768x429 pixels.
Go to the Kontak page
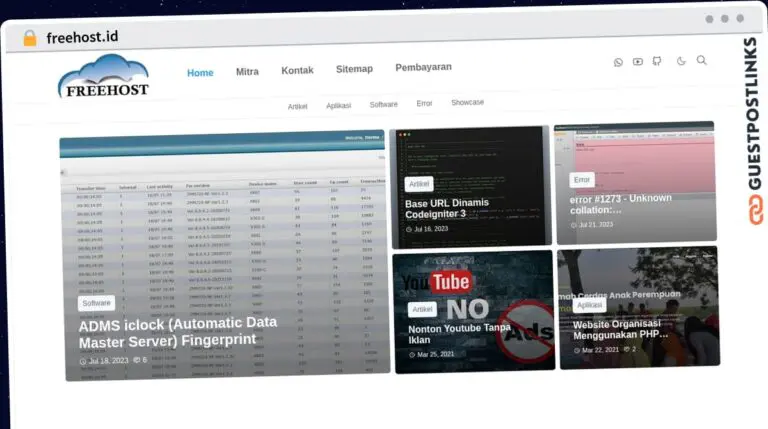pyautogui.click(x=297, y=70)
